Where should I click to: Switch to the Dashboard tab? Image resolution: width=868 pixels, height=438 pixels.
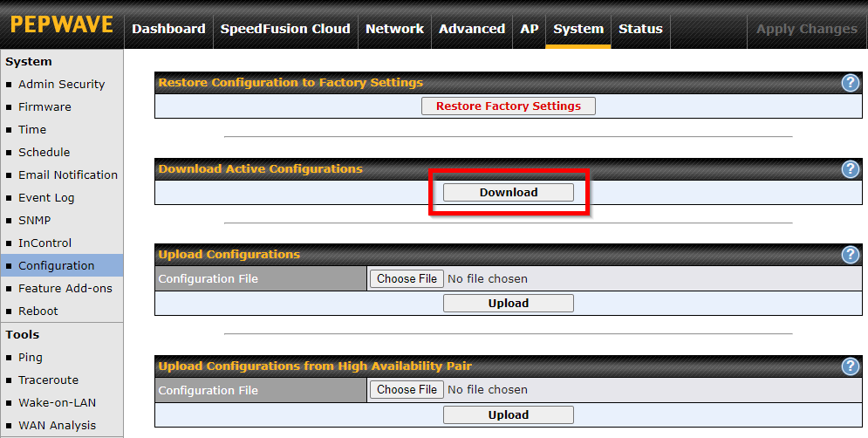point(168,29)
